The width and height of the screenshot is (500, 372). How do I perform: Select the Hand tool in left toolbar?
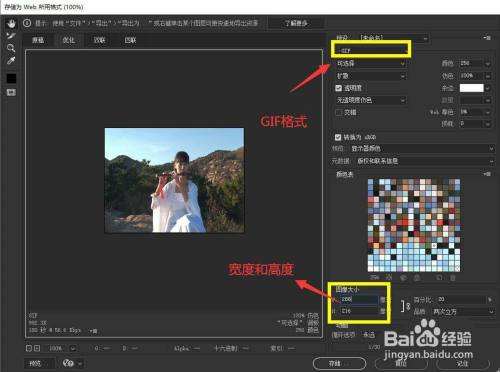pyautogui.click(x=11, y=23)
